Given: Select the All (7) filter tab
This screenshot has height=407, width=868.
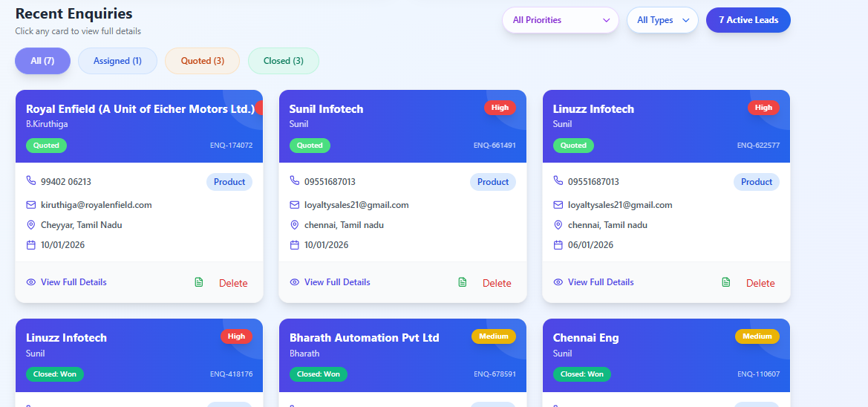Looking at the screenshot, I should click(x=42, y=61).
